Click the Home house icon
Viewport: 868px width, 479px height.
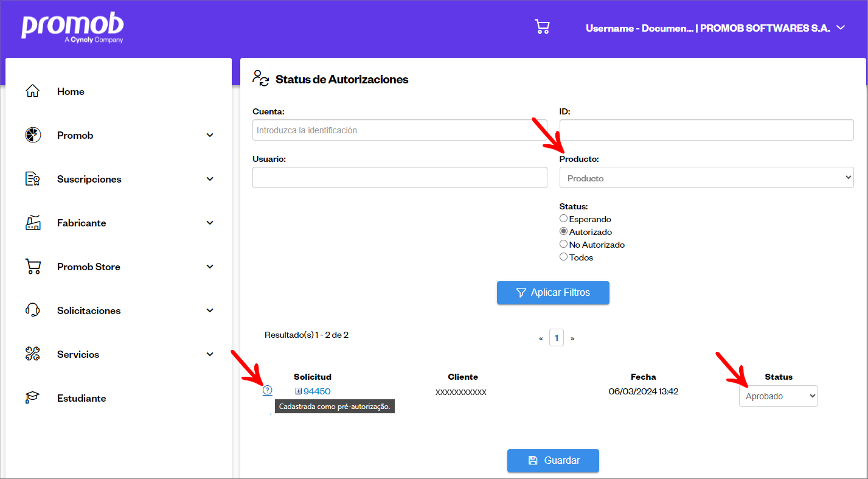[33, 91]
